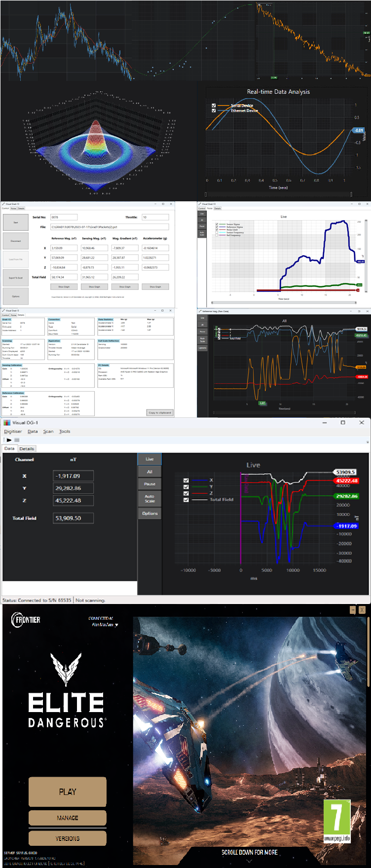Minimize the Elite Dangerous launcher
Viewport: 371px width, 868px height.
click(x=353, y=610)
